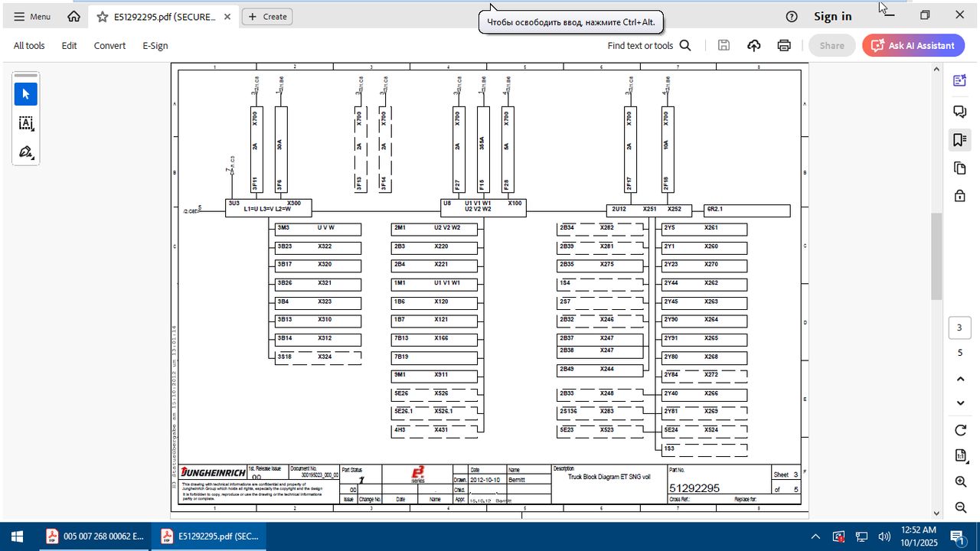The height and width of the screenshot is (551, 980).
Task: Open the Menu hamburger button
Action: pos(32,16)
